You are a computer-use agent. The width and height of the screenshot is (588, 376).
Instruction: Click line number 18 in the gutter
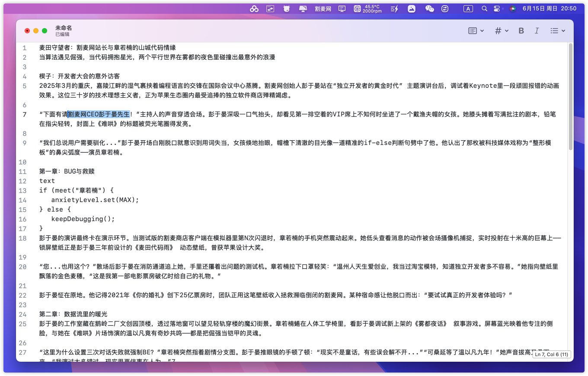pyautogui.click(x=23, y=238)
